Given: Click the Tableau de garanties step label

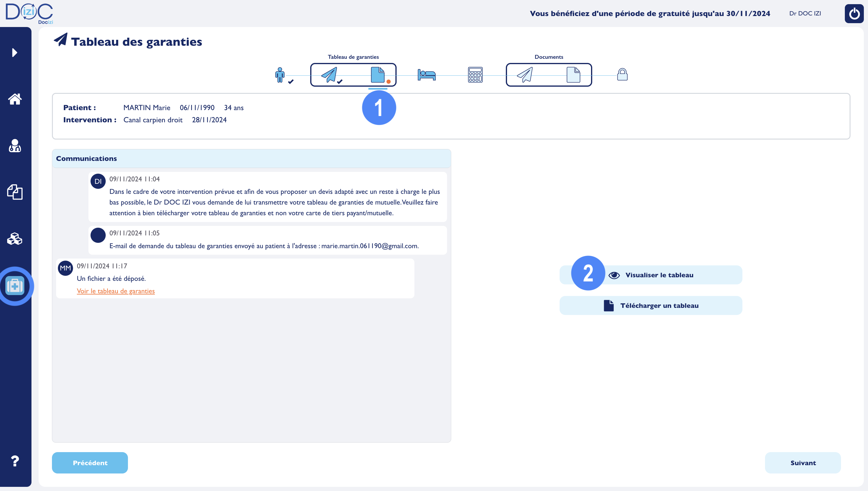Looking at the screenshot, I should [354, 57].
